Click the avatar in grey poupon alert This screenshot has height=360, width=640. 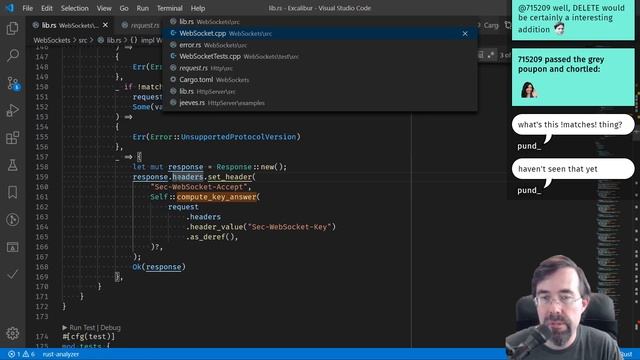[528, 90]
